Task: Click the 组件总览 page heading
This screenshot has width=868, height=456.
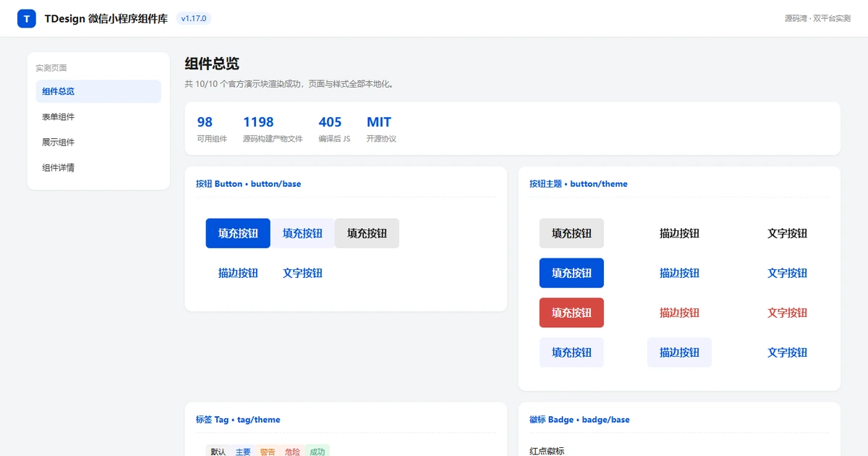Action: (x=212, y=64)
